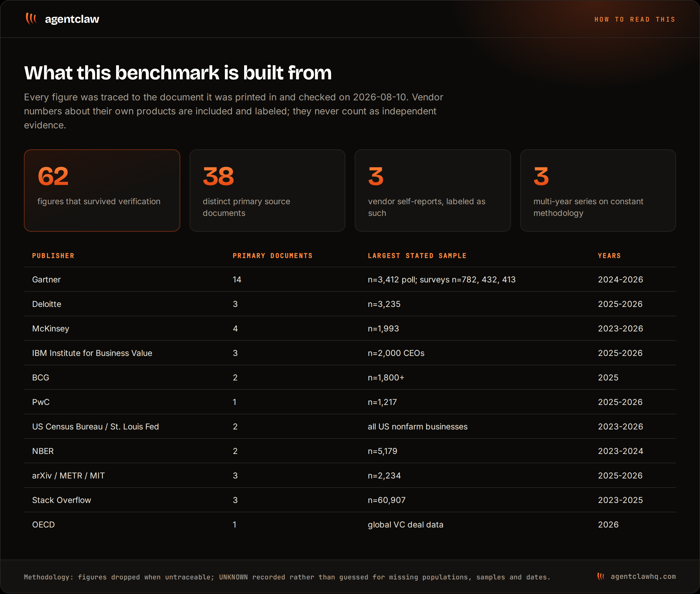Click the Stack Overflow sample value n=60,907
Screen dimensions: 700x594
(x=386, y=500)
